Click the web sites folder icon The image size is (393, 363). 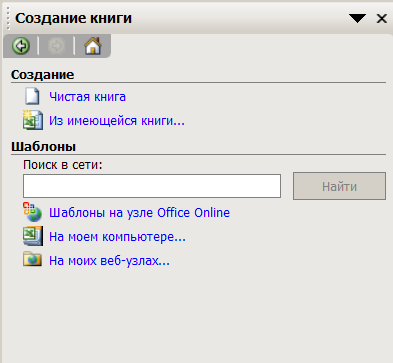[32, 259]
